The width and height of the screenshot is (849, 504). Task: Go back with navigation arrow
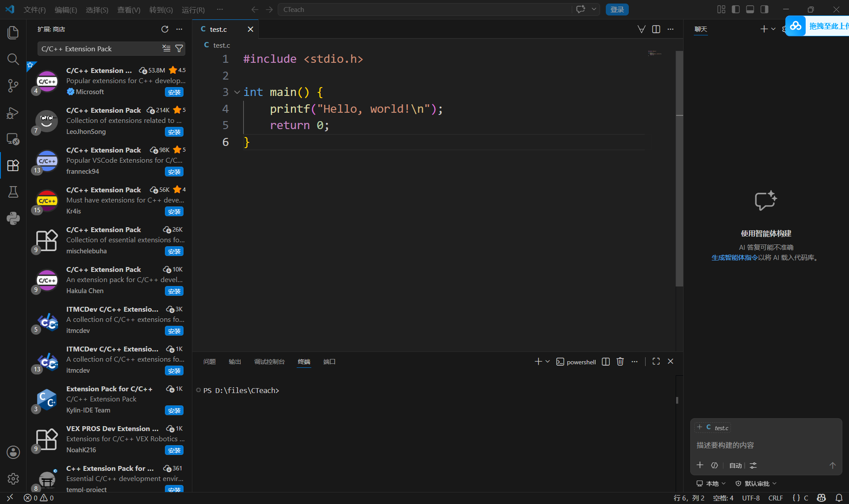[x=255, y=9]
